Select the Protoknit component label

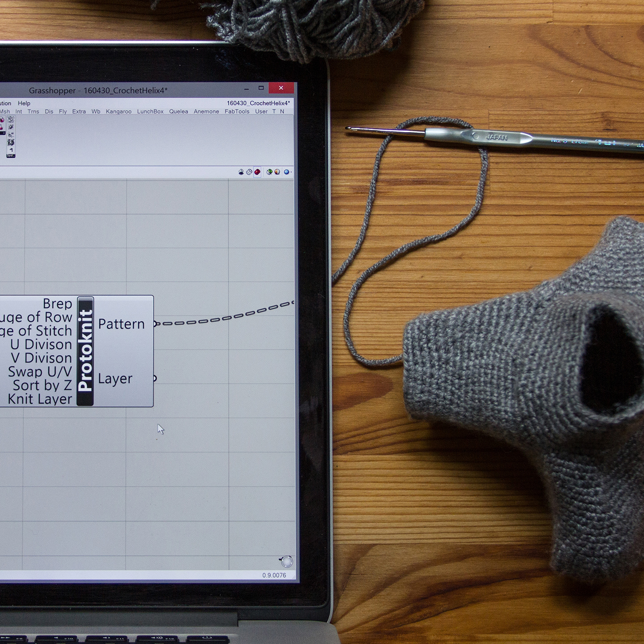[x=85, y=351]
